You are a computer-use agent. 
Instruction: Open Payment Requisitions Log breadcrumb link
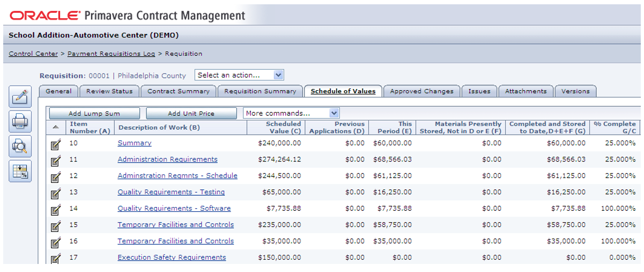(x=111, y=54)
